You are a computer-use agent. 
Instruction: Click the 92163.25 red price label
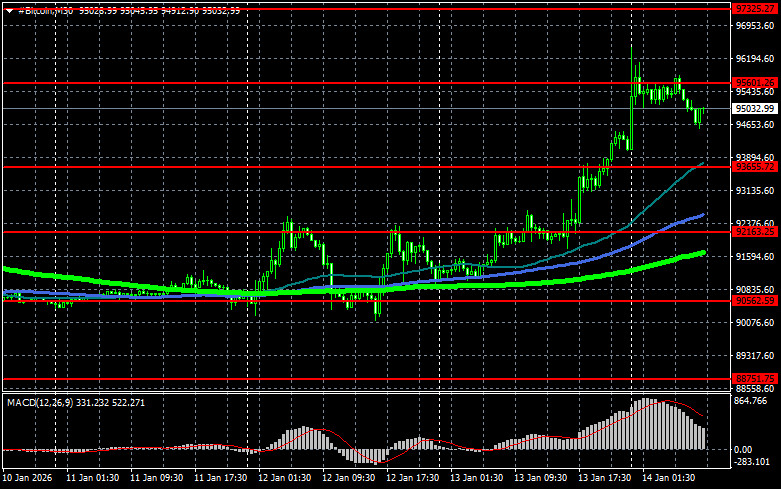[755, 232]
